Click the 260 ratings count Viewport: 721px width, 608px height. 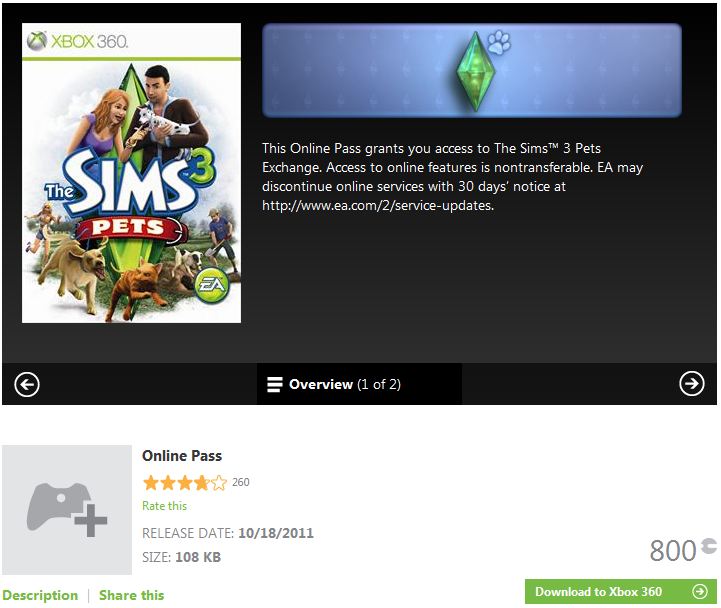pos(241,482)
